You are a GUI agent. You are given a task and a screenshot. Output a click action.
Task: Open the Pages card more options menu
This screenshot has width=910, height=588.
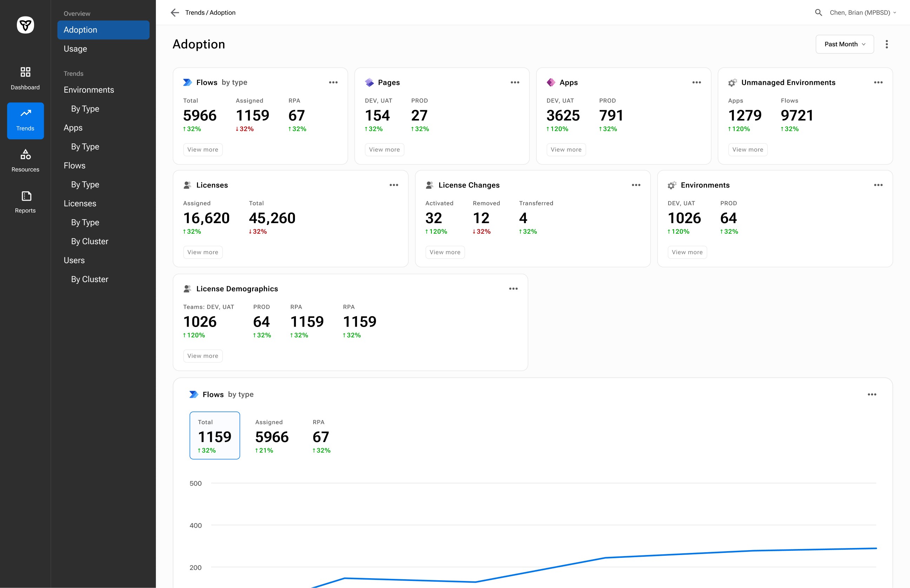[515, 82]
